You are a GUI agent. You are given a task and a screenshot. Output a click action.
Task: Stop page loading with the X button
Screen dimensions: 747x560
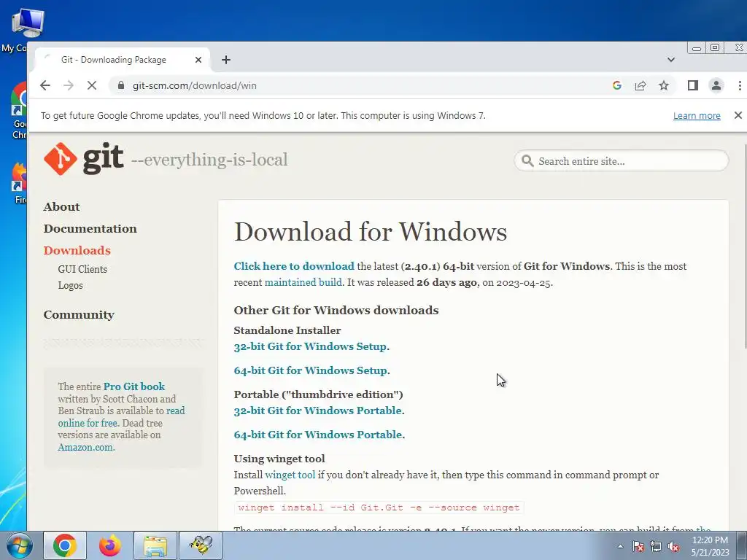(x=92, y=86)
